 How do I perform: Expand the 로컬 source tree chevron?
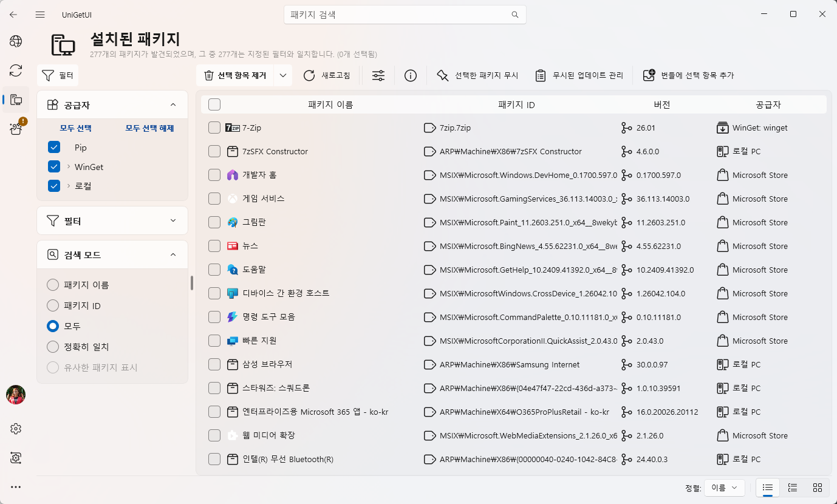pos(69,186)
